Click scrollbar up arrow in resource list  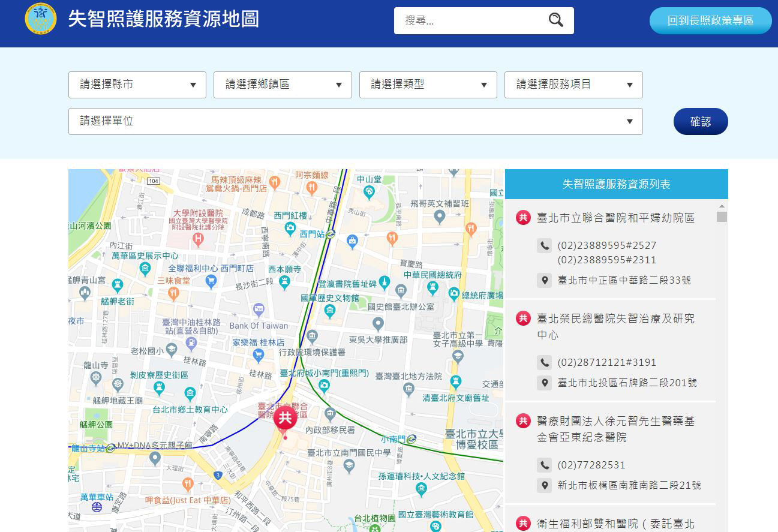[722, 206]
